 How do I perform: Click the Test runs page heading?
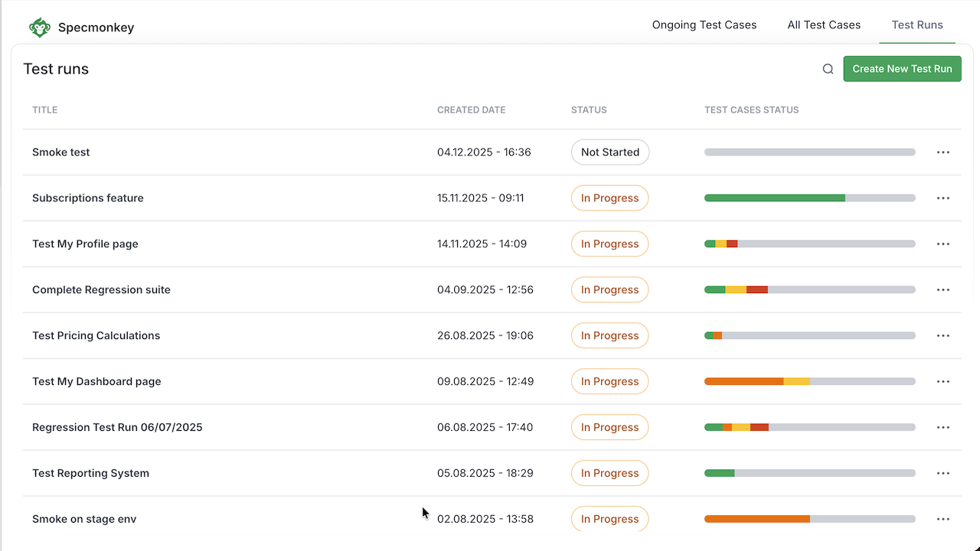(56, 69)
